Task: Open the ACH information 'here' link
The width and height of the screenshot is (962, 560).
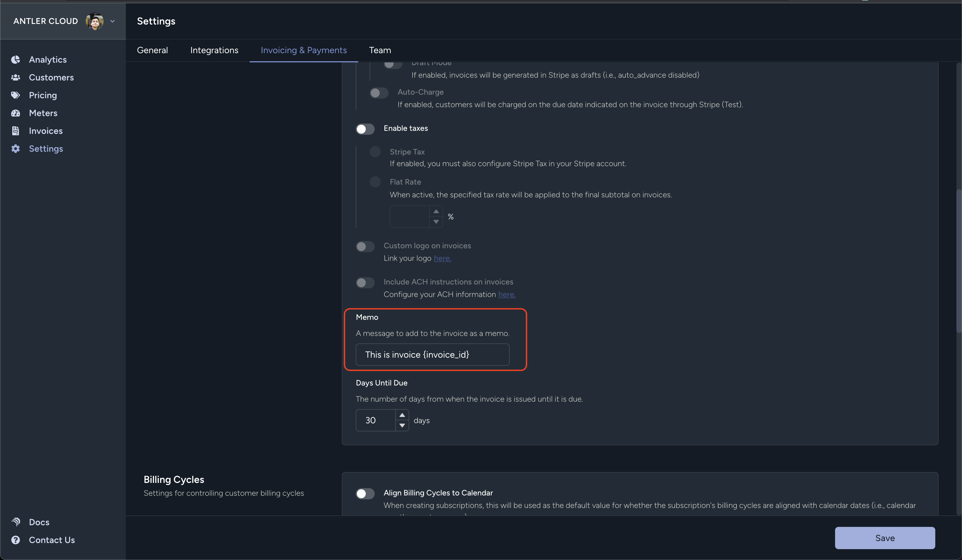Action: tap(507, 294)
